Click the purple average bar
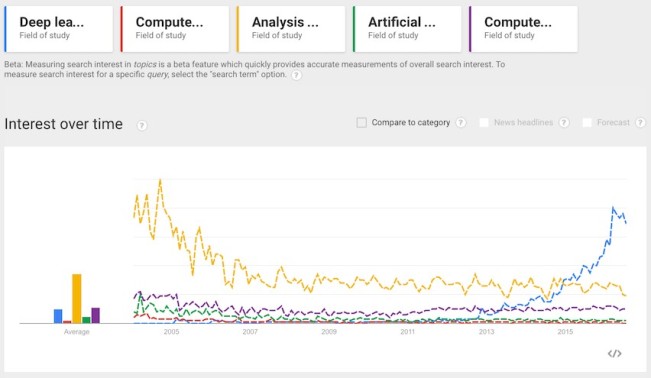 pyautogui.click(x=95, y=315)
